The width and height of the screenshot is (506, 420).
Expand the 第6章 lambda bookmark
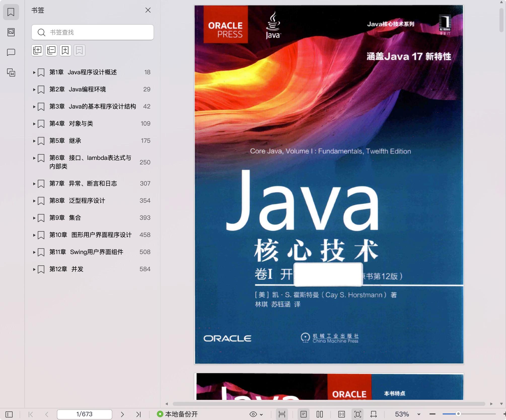tap(34, 158)
